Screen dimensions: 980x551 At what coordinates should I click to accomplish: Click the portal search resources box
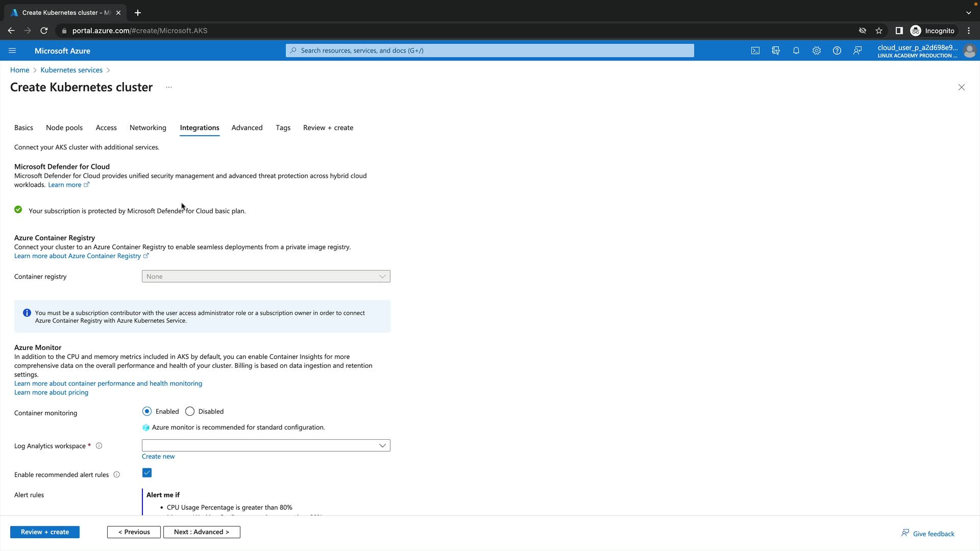coord(490,51)
